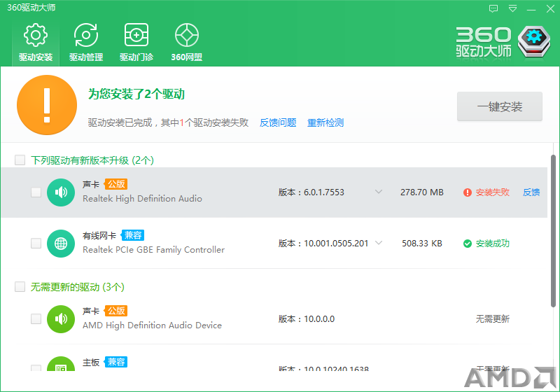Click the AMD audio green speaker icon
This screenshot has height=392, width=560.
point(61,318)
